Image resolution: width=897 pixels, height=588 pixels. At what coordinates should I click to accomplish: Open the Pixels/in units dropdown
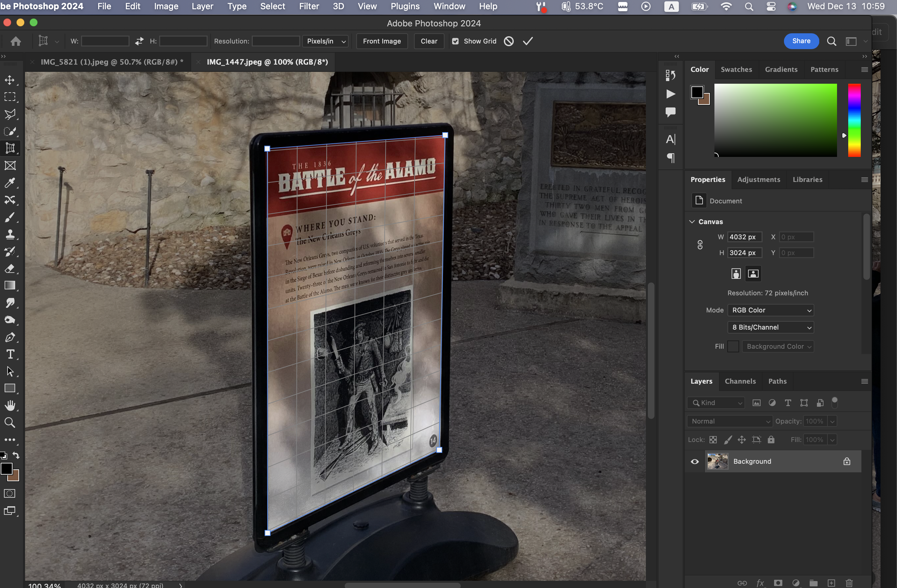pyautogui.click(x=326, y=41)
